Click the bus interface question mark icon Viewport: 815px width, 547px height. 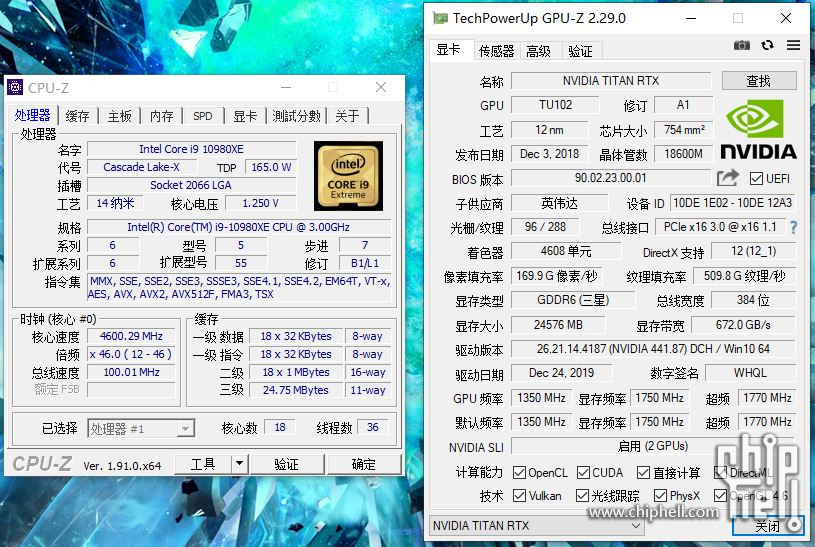click(x=793, y=227)
